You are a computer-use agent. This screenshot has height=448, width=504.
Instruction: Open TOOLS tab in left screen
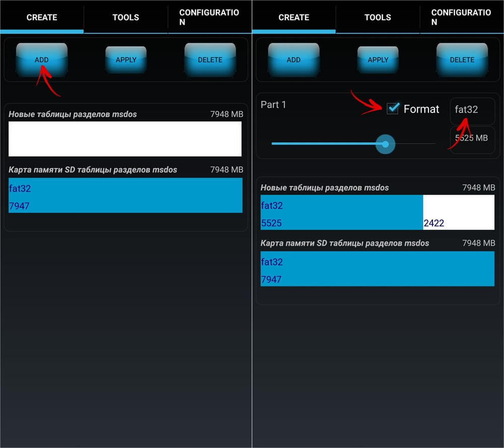[125, 17]
